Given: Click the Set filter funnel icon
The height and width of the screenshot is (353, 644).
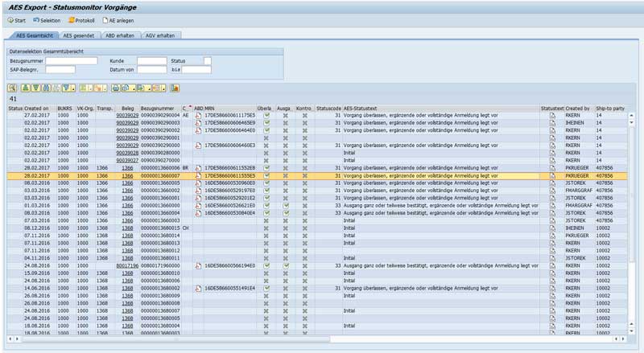Looking at the screenshot, I should (67, 88).
